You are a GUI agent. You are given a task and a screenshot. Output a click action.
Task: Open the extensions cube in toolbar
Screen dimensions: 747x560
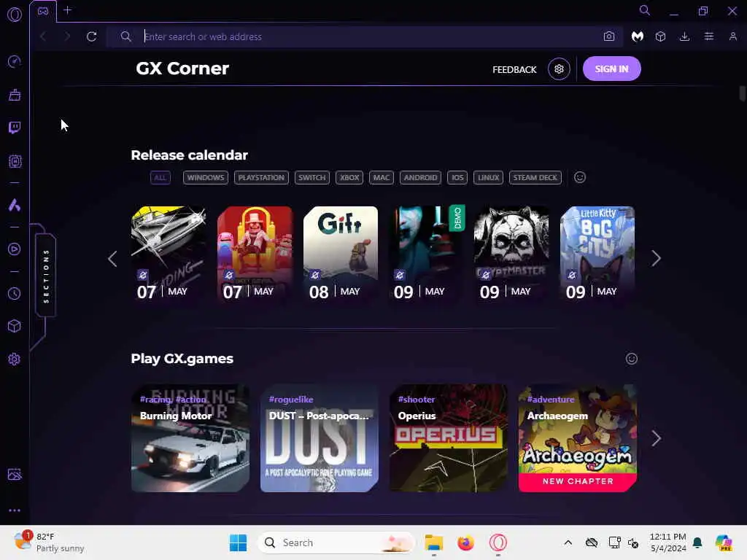[x=660, y=36]
